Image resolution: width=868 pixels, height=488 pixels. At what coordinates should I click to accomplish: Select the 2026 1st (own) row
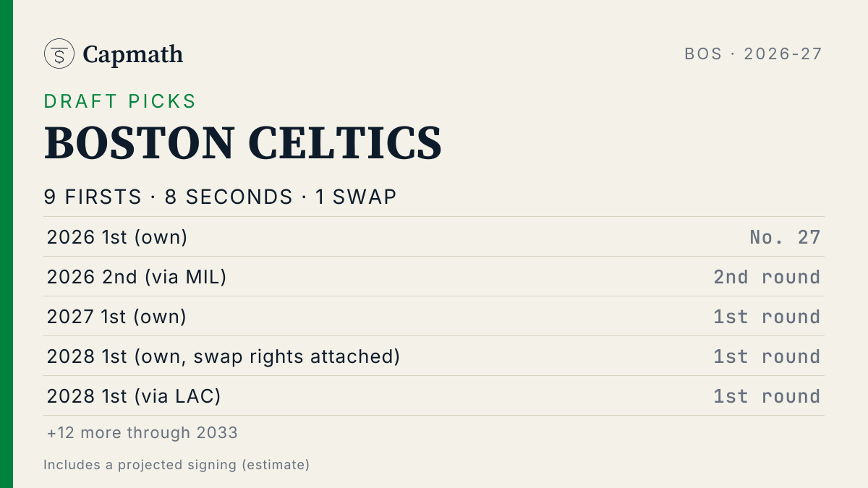[434, 236]
